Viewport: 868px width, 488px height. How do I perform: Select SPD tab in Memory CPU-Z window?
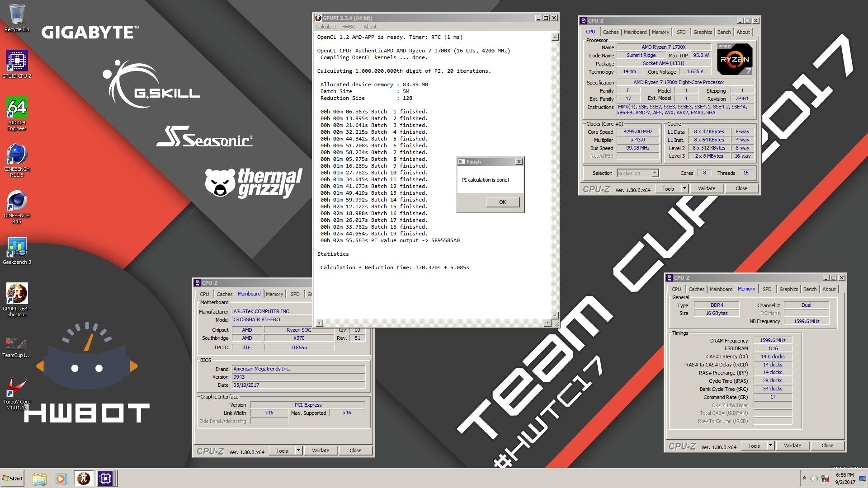pos(767,289)
